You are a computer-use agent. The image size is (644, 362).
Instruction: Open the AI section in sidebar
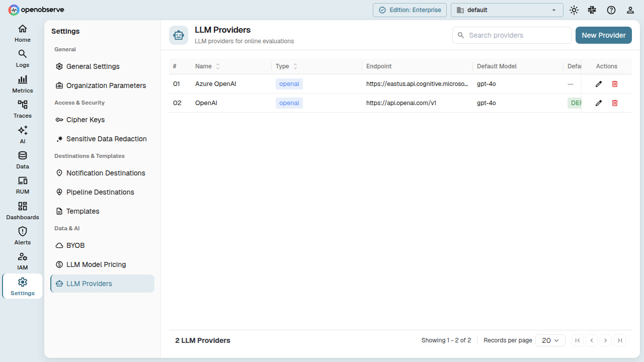tap(22, 135)
